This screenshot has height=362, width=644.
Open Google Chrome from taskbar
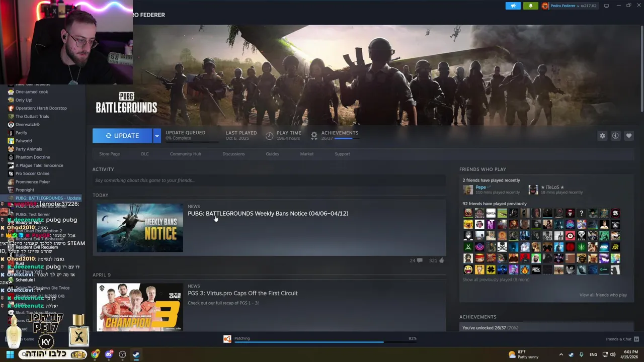click(95, 354)
